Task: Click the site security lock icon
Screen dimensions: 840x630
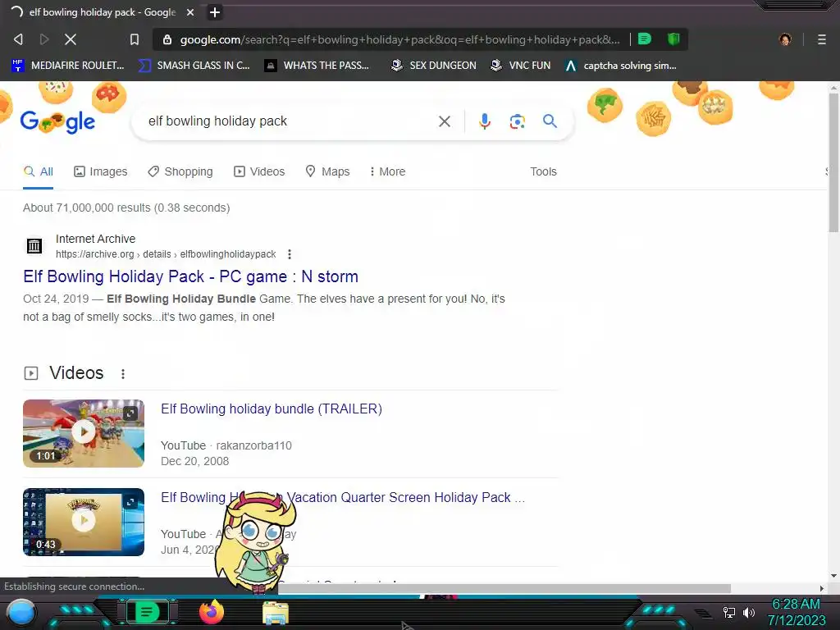Action: tap(167, 39)
